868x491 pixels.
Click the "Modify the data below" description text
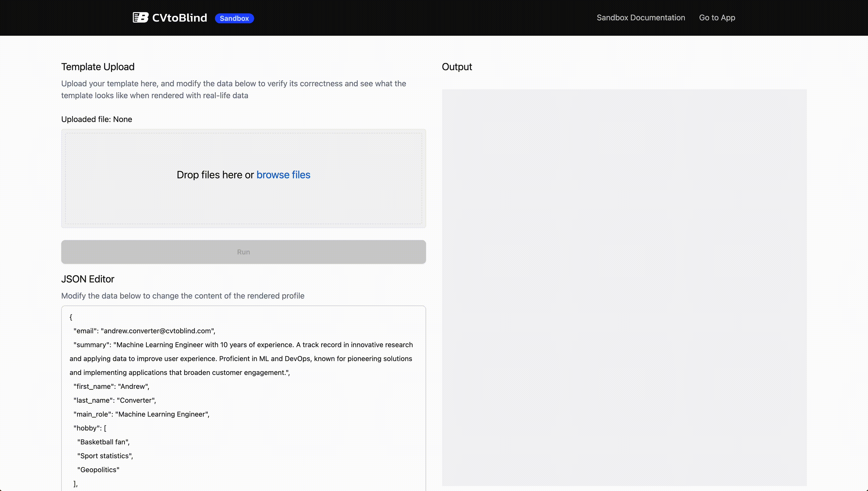pos(183,296)
